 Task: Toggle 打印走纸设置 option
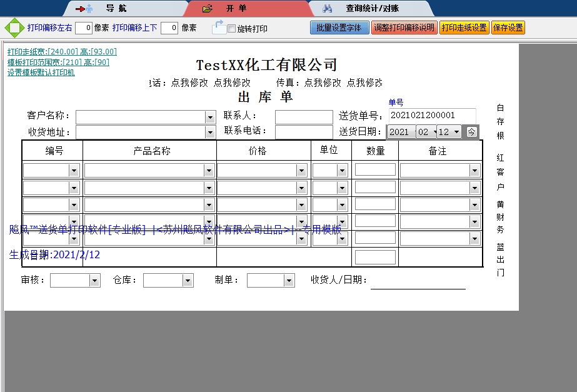point(464,28)
